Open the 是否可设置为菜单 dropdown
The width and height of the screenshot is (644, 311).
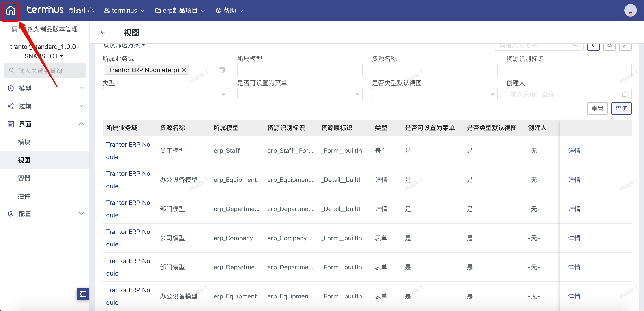tap(300, 94)
